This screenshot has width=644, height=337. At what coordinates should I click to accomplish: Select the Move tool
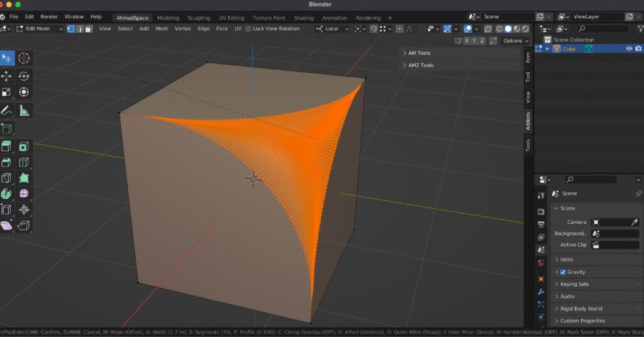[x=7, y=76]
